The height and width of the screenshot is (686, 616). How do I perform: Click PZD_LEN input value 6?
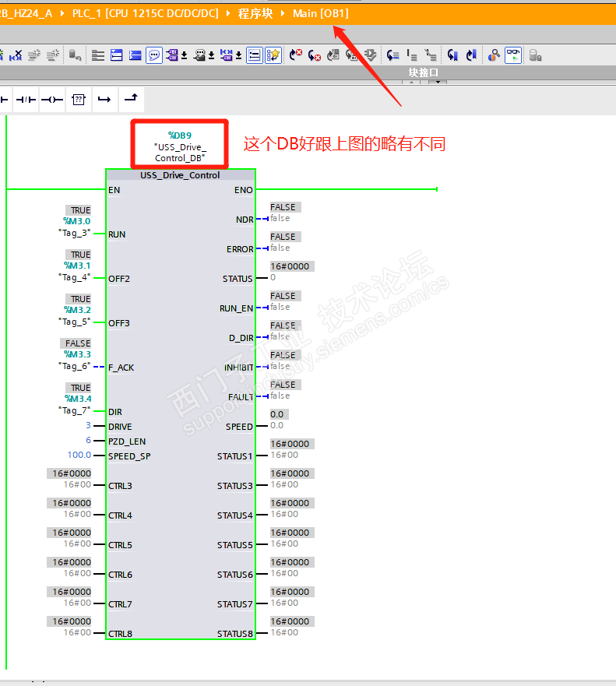tap(88, 440)
